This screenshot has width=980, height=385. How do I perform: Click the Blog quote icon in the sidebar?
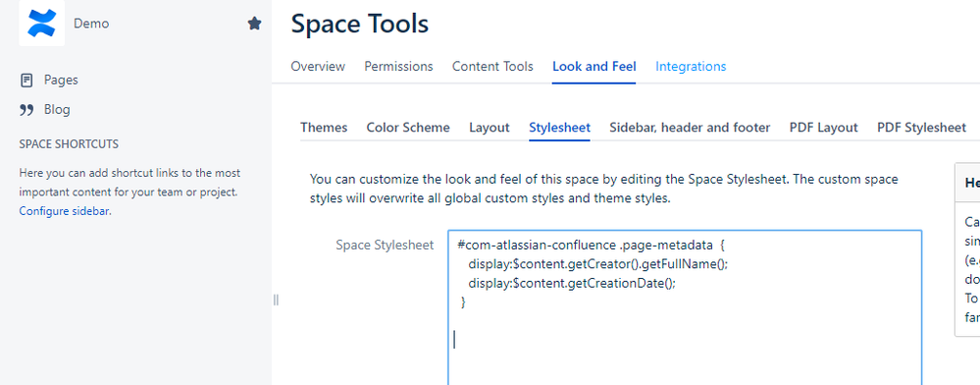(x=26, y=110)
